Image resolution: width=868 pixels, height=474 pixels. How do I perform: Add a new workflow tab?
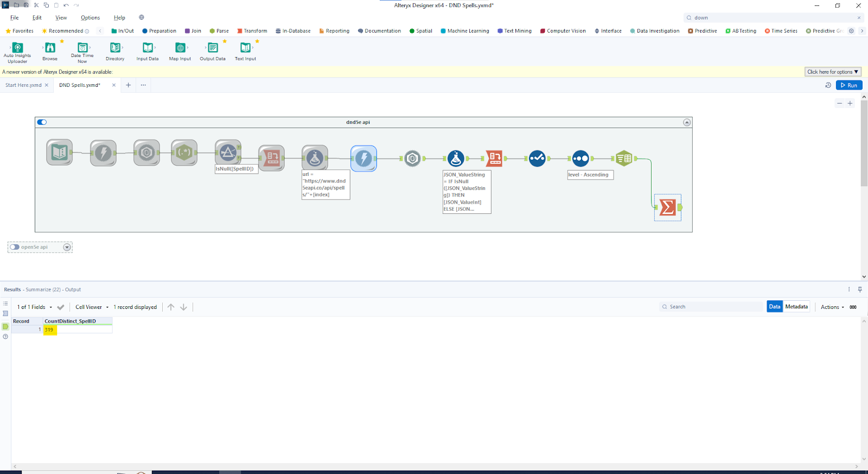[x=129, y=85]
